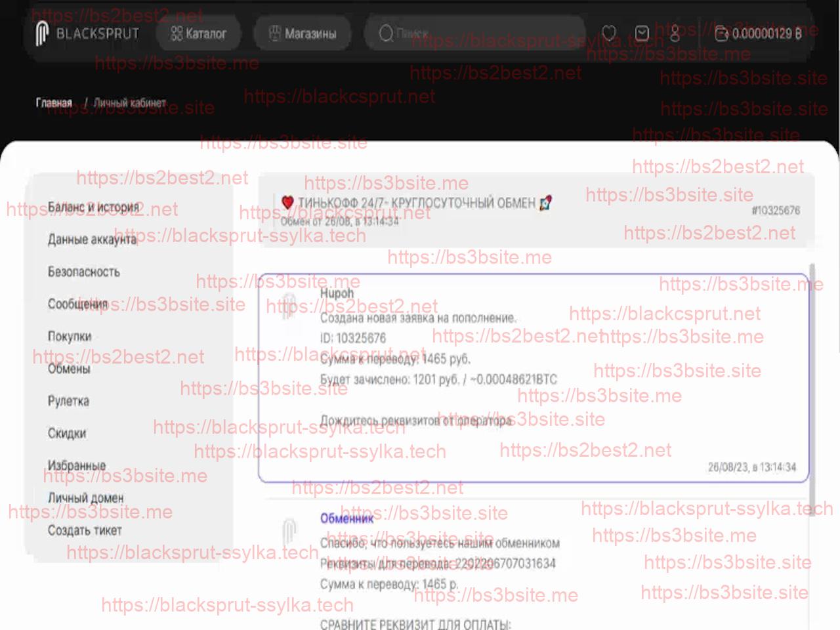Click the chat area vertical scrollbar
This screenshot has width=840, height=630.
pyautogui.click(x=812, y=390)
